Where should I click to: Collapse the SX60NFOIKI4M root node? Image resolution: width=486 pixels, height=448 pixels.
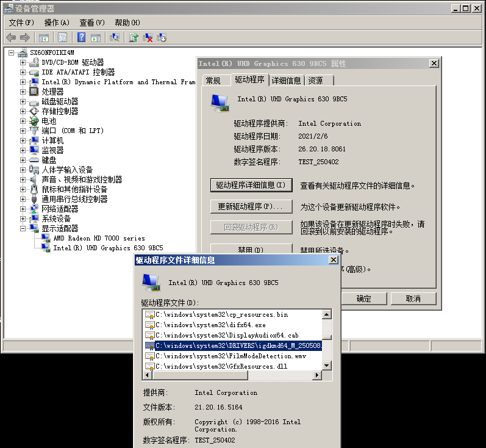coord(11,52)
